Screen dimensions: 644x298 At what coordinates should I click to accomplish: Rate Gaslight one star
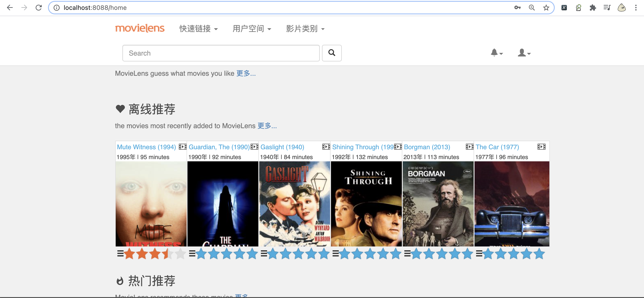(x=273, y=254)
